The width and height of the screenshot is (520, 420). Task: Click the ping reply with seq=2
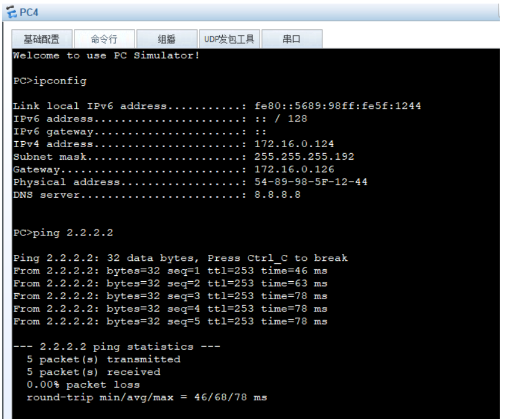coord(170,284)
